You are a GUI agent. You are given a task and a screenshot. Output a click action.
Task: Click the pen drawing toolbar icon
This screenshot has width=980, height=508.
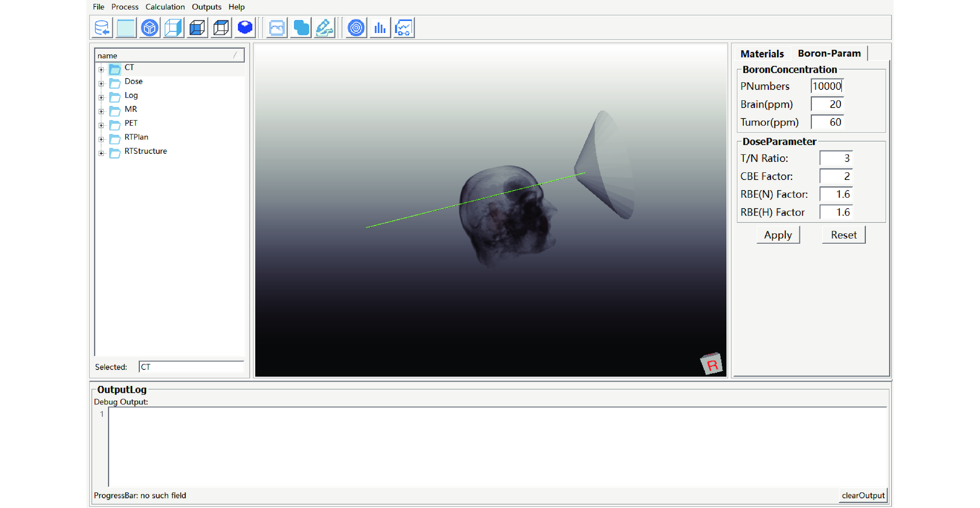324,27
